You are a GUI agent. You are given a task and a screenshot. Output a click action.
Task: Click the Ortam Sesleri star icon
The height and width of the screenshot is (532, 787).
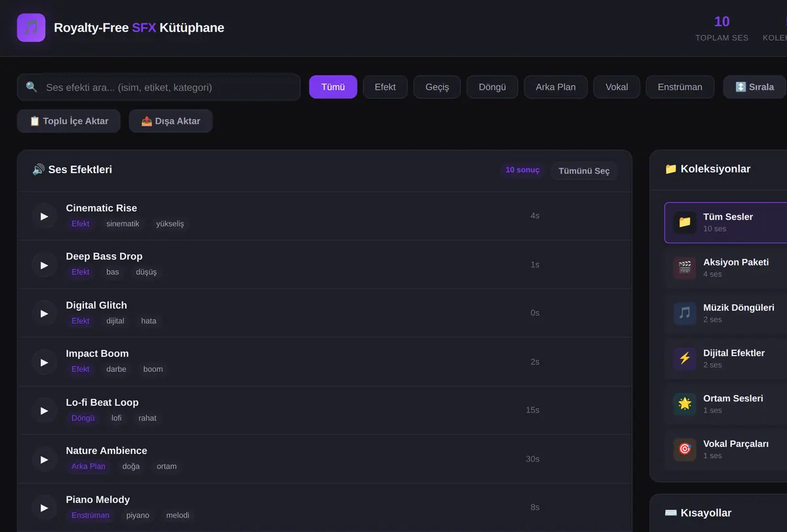(685, 403)
